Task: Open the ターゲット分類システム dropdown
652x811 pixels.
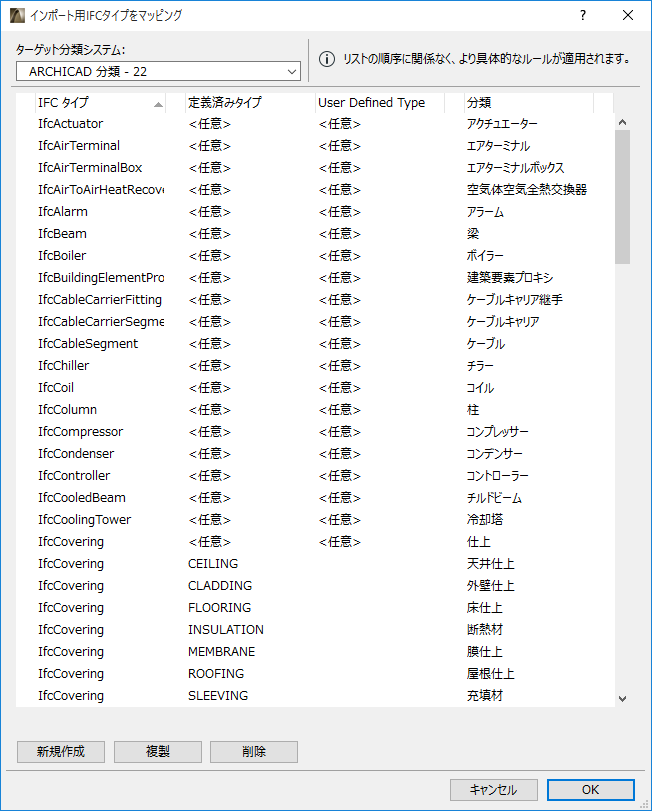Action: (x=158, y=71)
